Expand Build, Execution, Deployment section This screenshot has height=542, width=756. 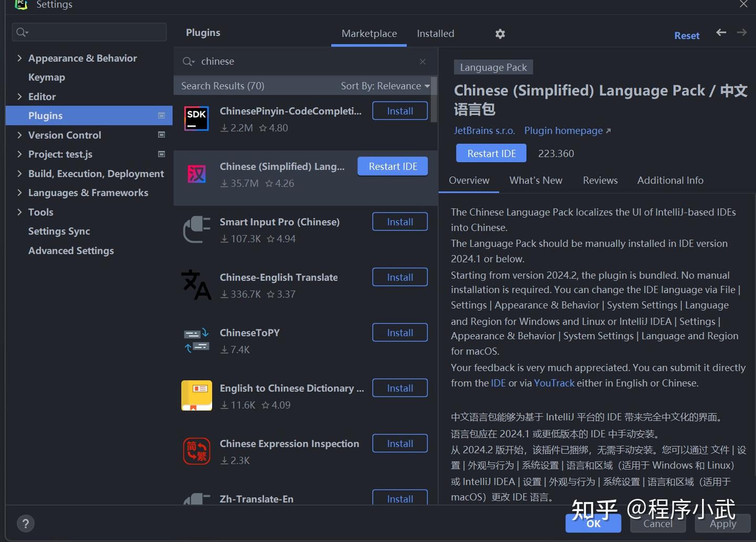[x=19, y=174]
